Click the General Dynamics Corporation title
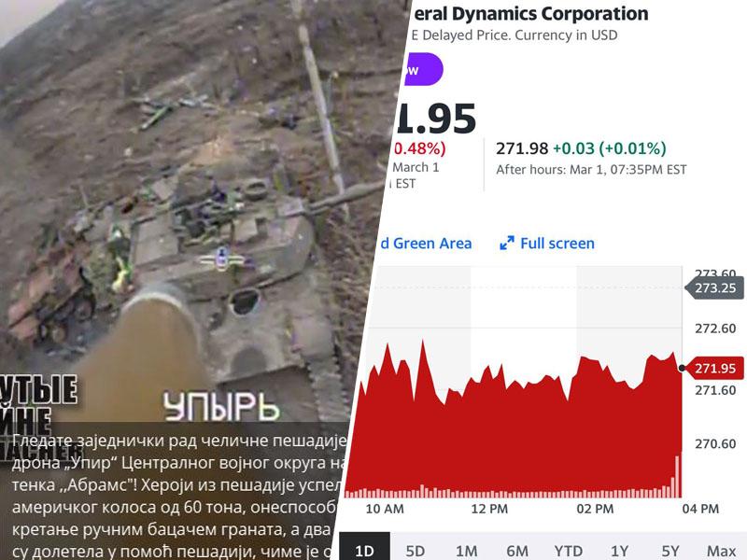Viewport: 747px width, 560px height. (530, 14)
